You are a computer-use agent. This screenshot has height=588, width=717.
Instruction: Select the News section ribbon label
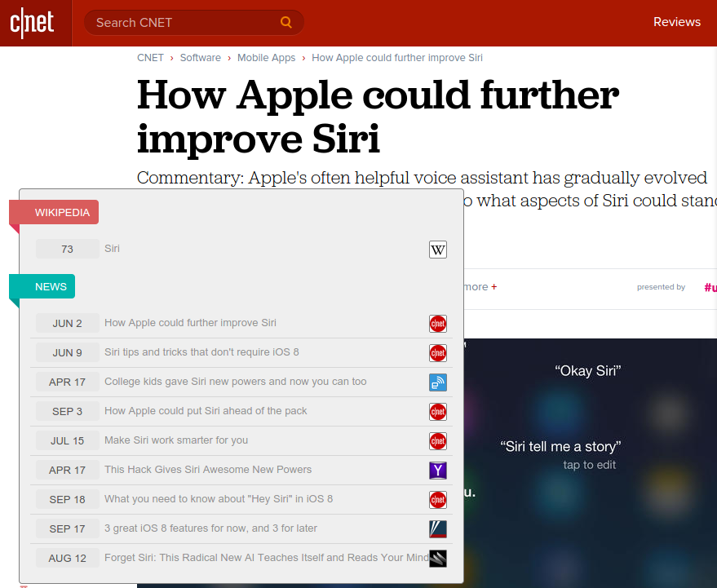[x=51, y=287]
